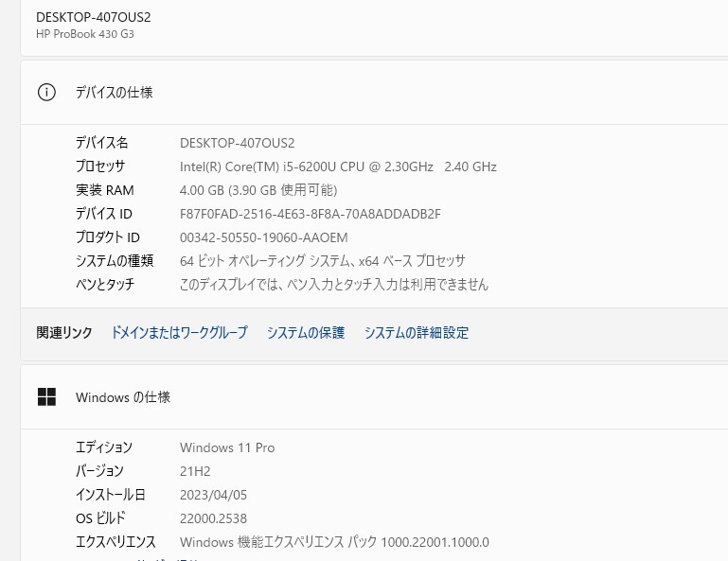Click the computer name DESKTOP-407OUS2 in the header

[94, 17]
